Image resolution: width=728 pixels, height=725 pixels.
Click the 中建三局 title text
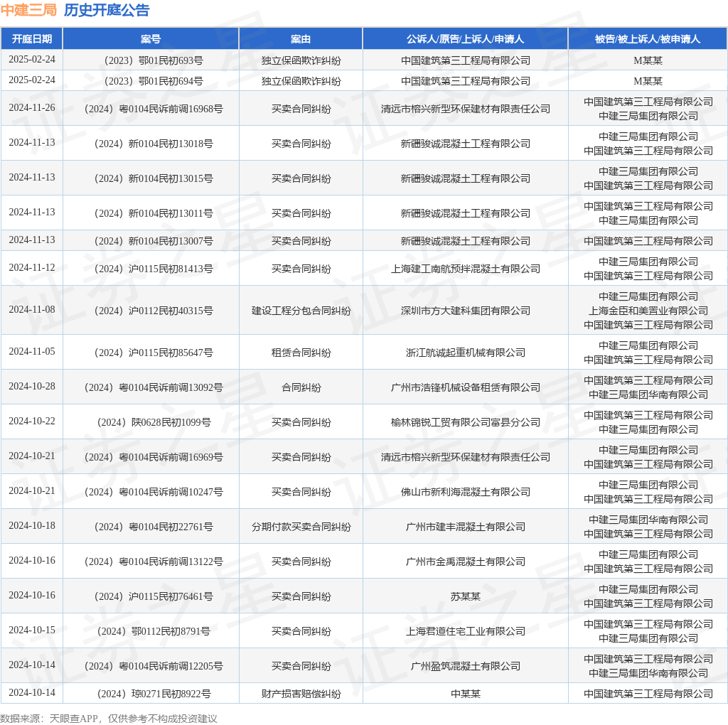pos(28,10)
